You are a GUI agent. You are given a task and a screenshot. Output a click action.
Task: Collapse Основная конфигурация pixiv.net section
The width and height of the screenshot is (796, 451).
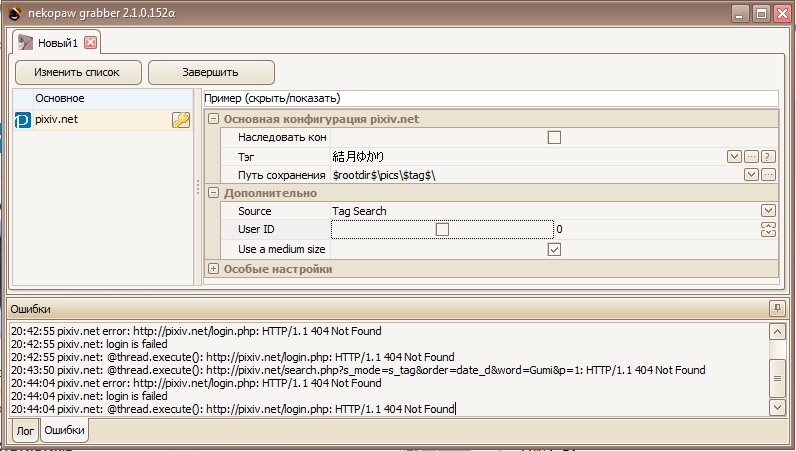point(214,119)
